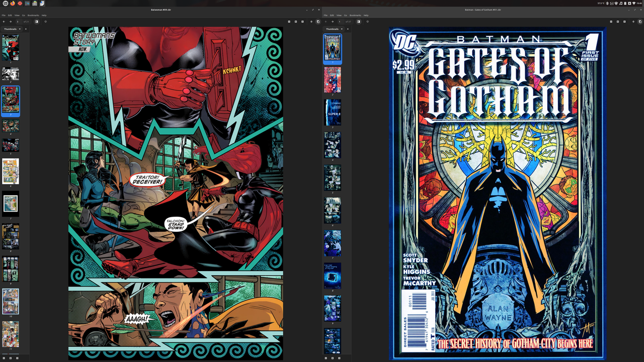The image size is (644, 362).
Task: Click the third of three zoom icons in Gates of Gotham toolbar
Action: (624, 22)
